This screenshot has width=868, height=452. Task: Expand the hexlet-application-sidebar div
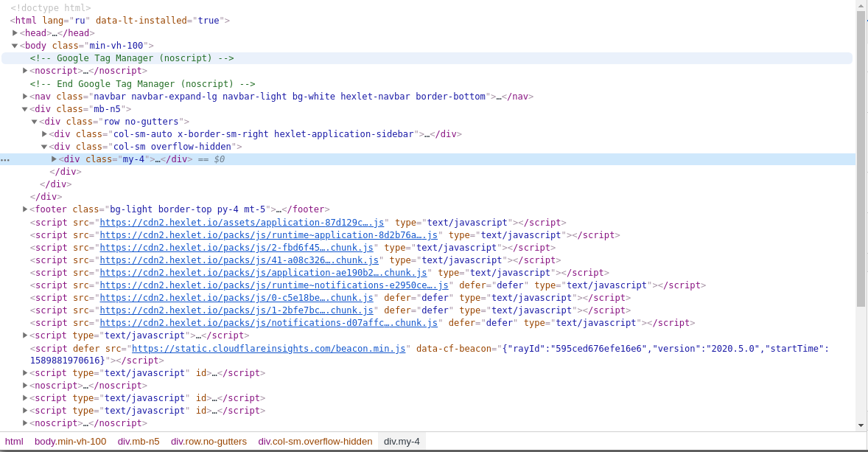(44, 133)
